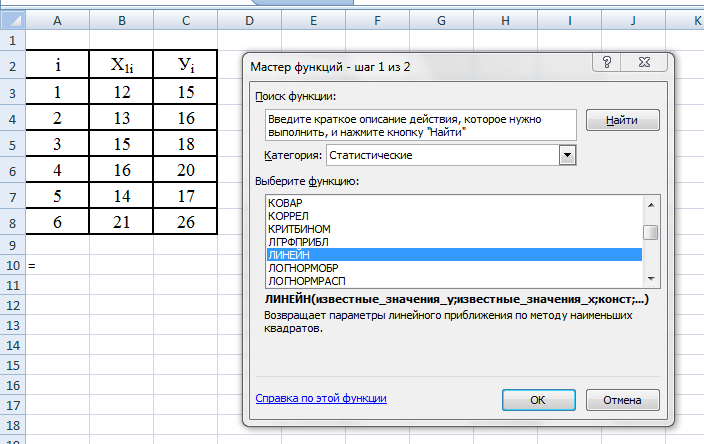Open the Категория dropdown arrow
The height and width of the screenshot is (444, 704).
(568, 155)
